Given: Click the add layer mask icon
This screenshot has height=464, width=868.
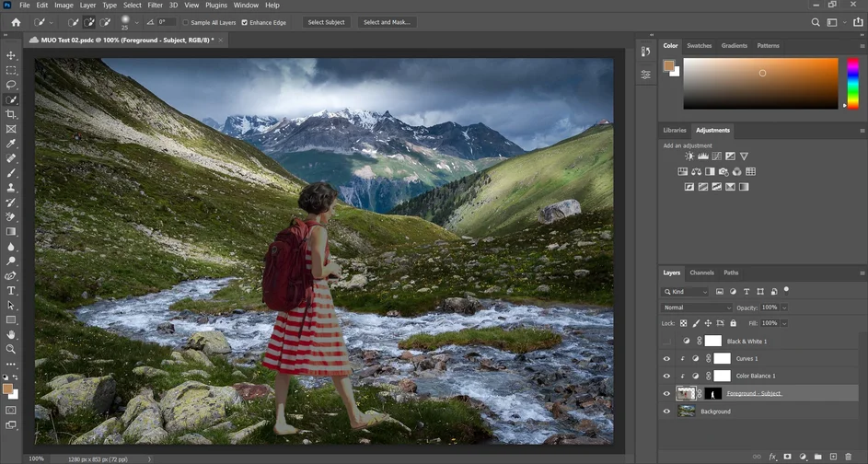Looking at the screenshot, I should (x=787, y=457).
